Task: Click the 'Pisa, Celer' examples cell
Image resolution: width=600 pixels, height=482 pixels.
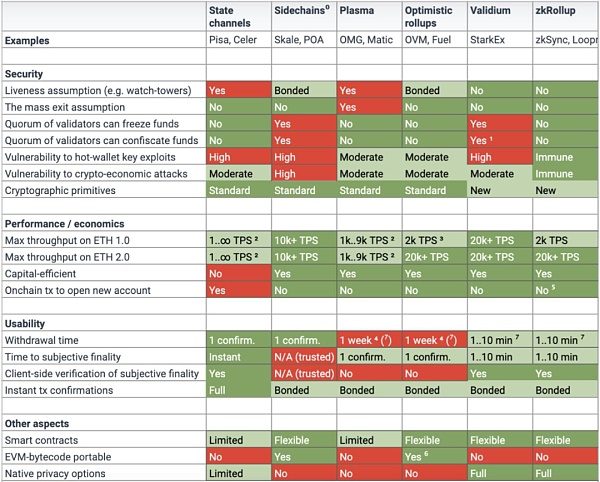Action: [x=236, y=41]
